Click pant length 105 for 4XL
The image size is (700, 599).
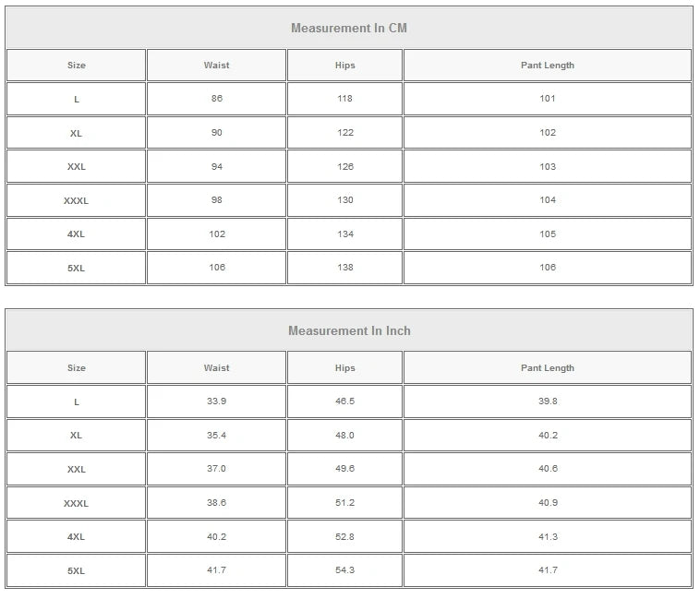(x=548, y=234)
